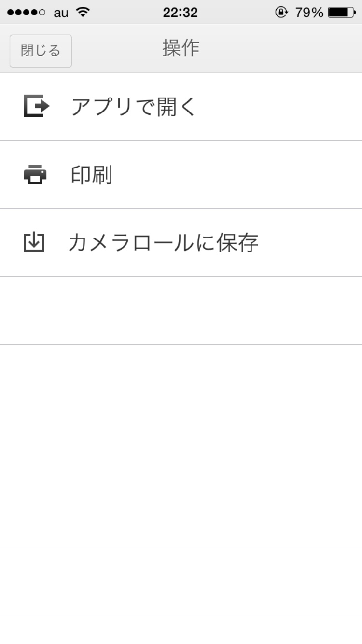The image size is (362, 644).
Task: Choose the 印刷 option
Action: (92, 175)
